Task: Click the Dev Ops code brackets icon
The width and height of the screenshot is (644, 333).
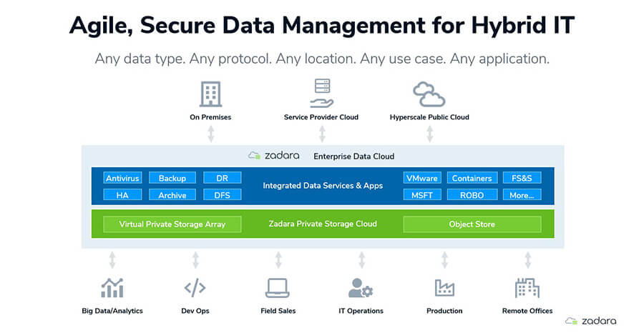Action: (195, 288)
